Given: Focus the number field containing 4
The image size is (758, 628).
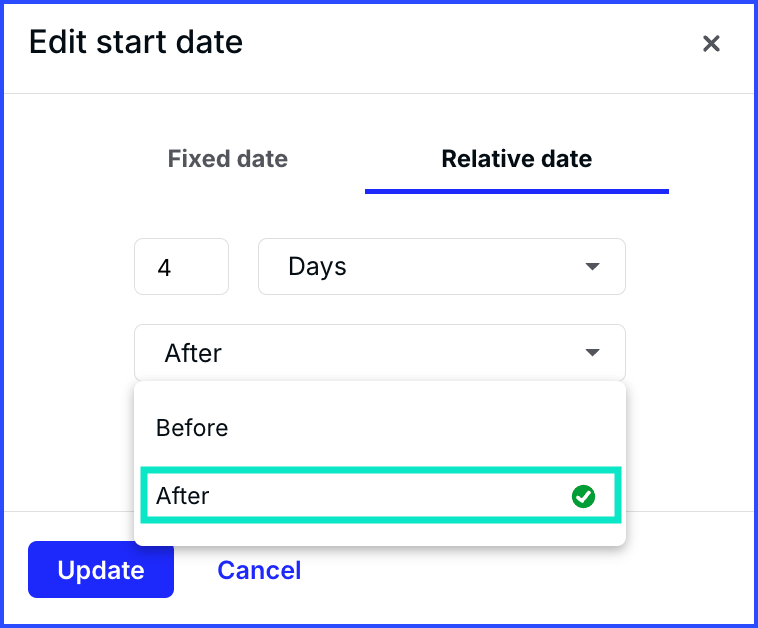Looking at the screenshot, I should [181, 266].
